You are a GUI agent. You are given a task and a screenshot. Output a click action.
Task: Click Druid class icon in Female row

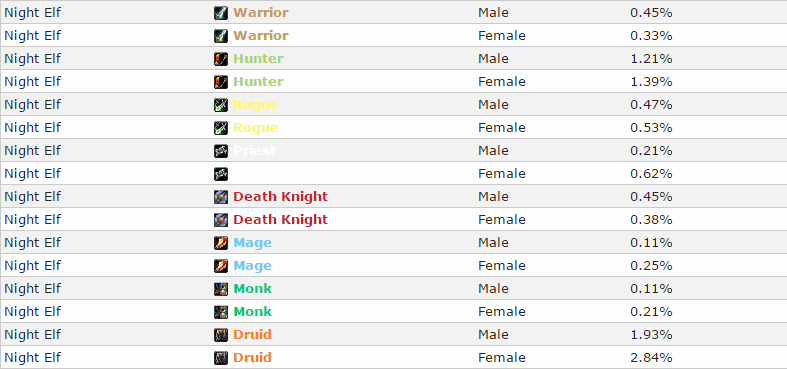click(221, 358)
